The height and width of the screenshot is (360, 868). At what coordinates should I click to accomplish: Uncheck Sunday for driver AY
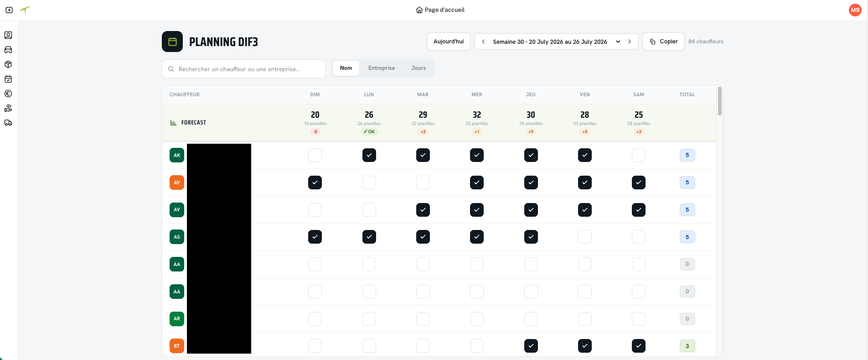[x=315, y=183]
